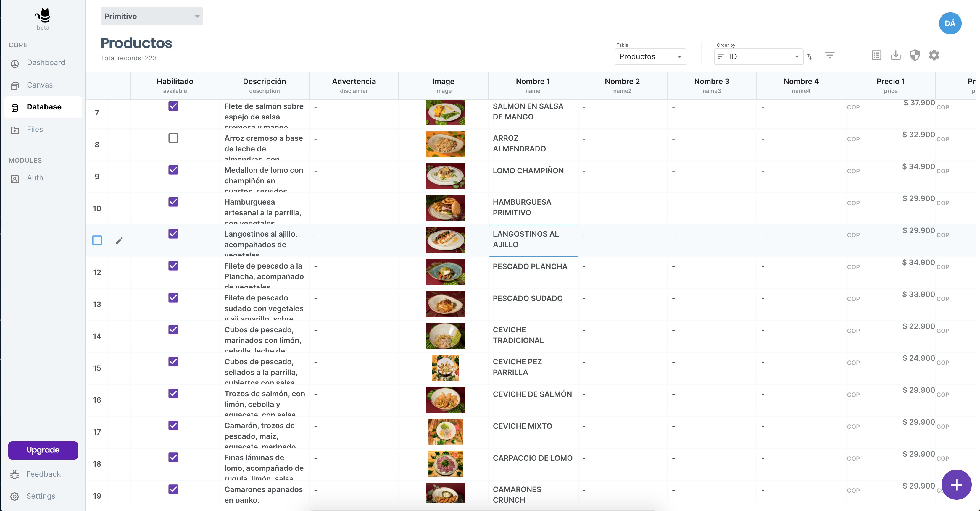980x511 pixels.
Task: Click the download/export icon in toolbar
Action: coord(896,56)
